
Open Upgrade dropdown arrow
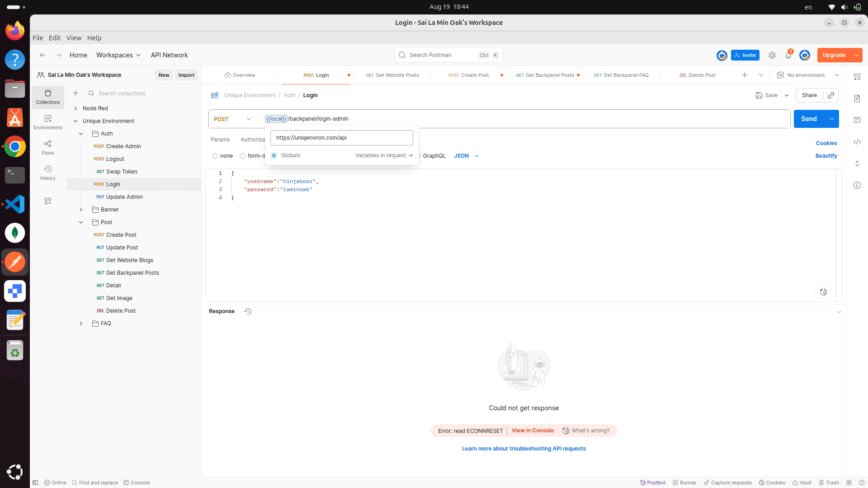tap(857, 55)
